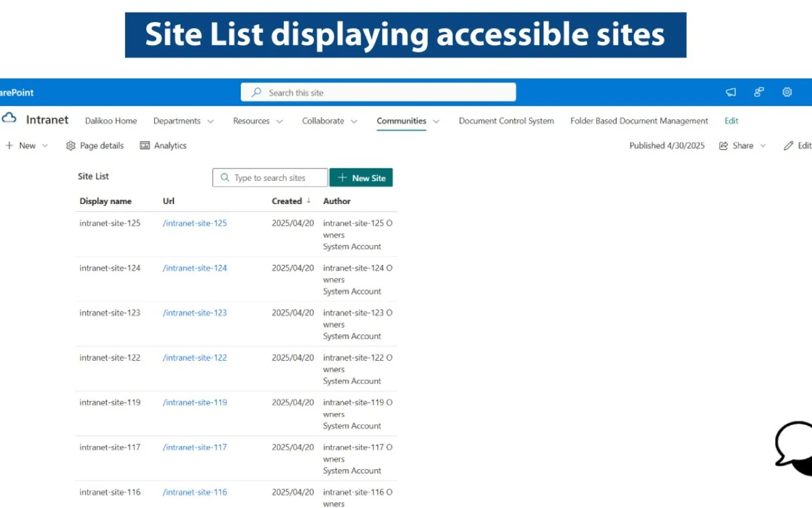
Task: Expand the Resources menu chevron
Action: point(280,121)
